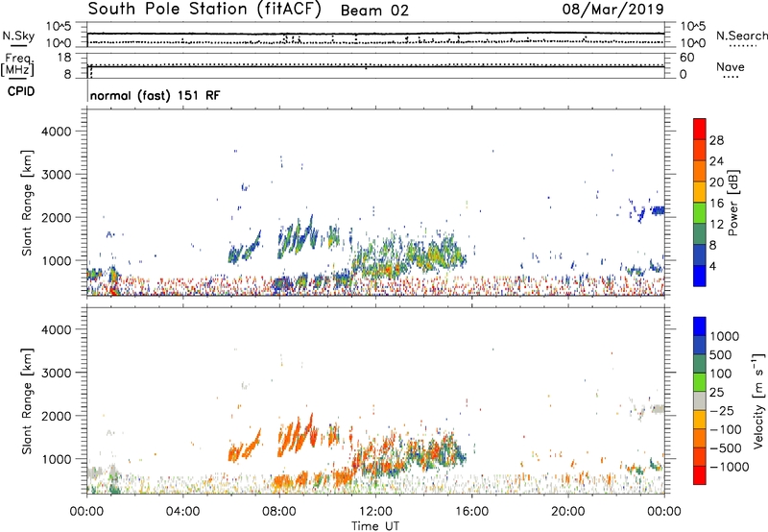Click the red bottom of the velocity color bar

pyautogui.click(x=700, y=475)
